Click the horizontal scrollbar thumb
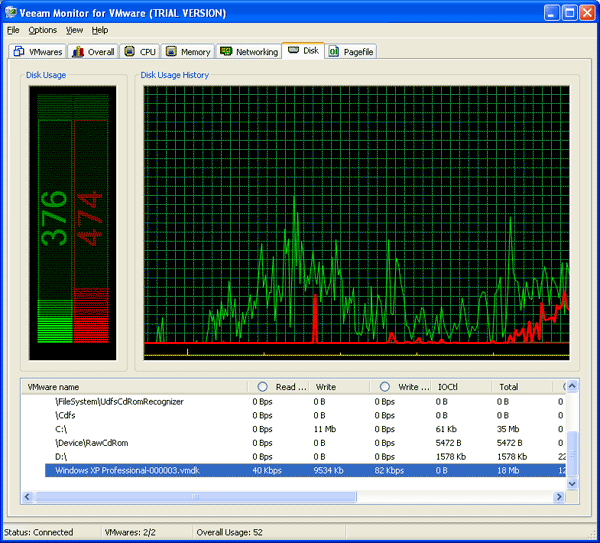This screenshot has width=600, height=543. coord(196,497)
